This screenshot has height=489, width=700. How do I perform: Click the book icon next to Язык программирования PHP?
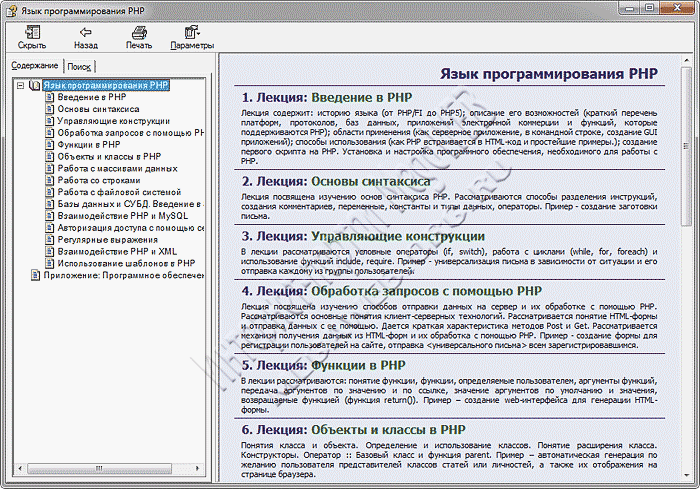point(34,85)
